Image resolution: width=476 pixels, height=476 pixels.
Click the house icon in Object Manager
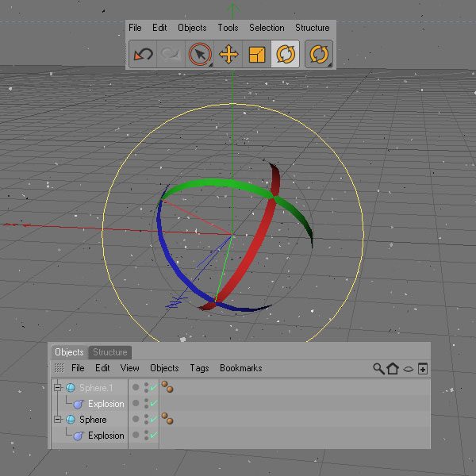[x=393, y=369]
